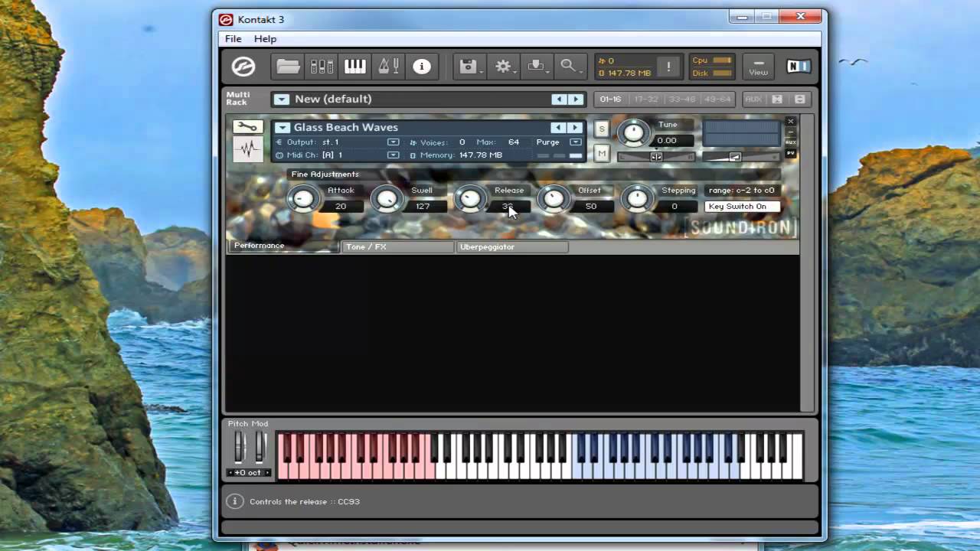Open the Output st.1 dropdown
This screenshot has width=980, height=551.
pyautogui.click(x=394, y=142)
